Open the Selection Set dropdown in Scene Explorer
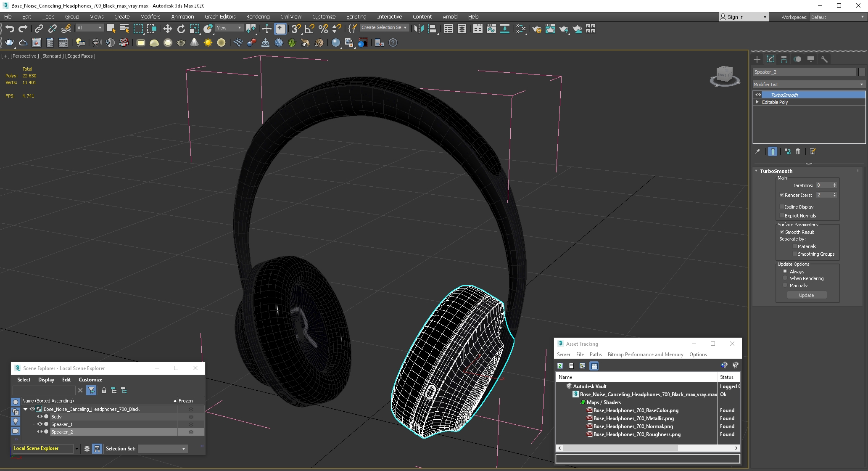This screenshot has height=471, width=868. click(163, 449)
